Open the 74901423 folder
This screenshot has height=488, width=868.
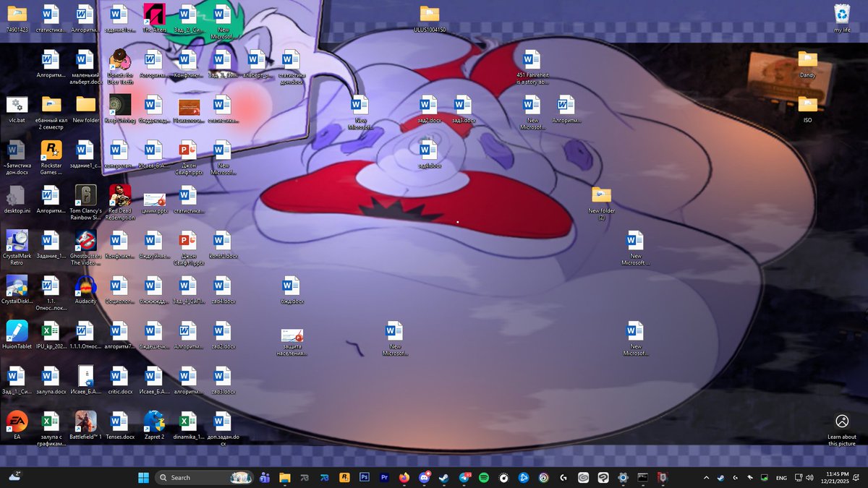[16, 18]
